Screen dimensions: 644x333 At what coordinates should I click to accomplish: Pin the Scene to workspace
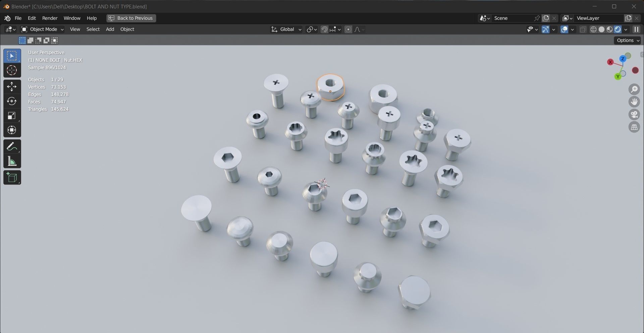(x=537, y=18)
